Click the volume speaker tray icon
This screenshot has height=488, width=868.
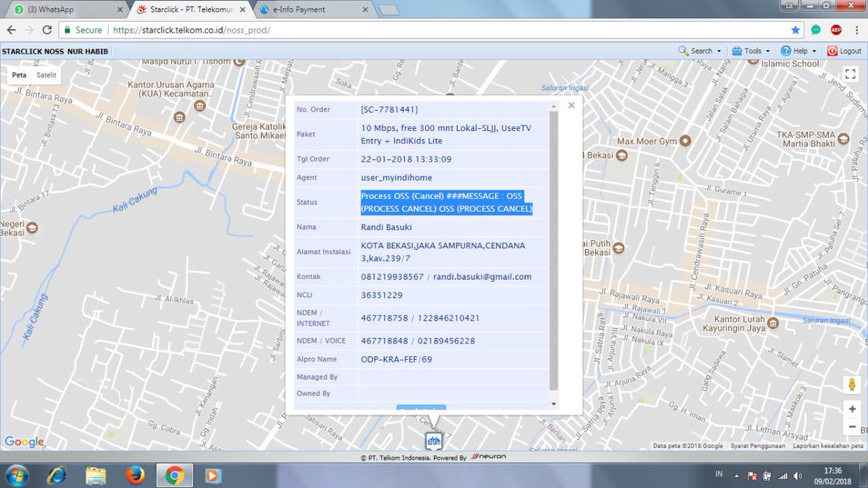click(x=798, y=476)
